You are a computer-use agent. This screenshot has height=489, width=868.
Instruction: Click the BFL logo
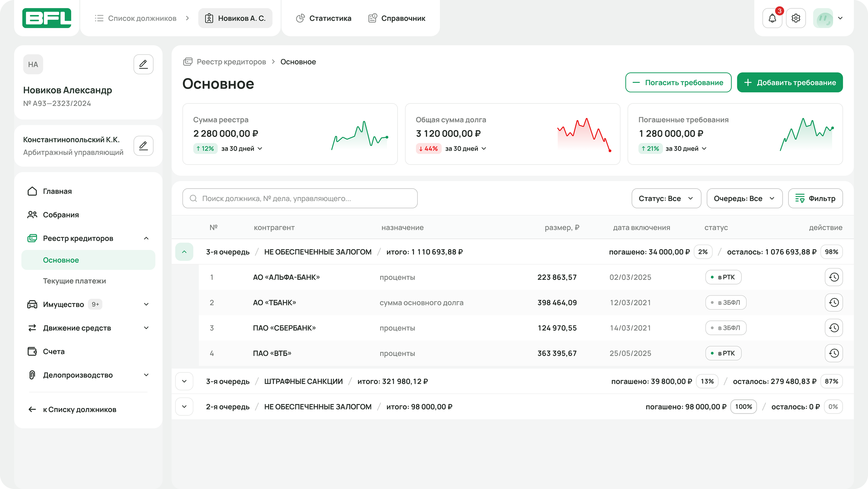point(47,18)
